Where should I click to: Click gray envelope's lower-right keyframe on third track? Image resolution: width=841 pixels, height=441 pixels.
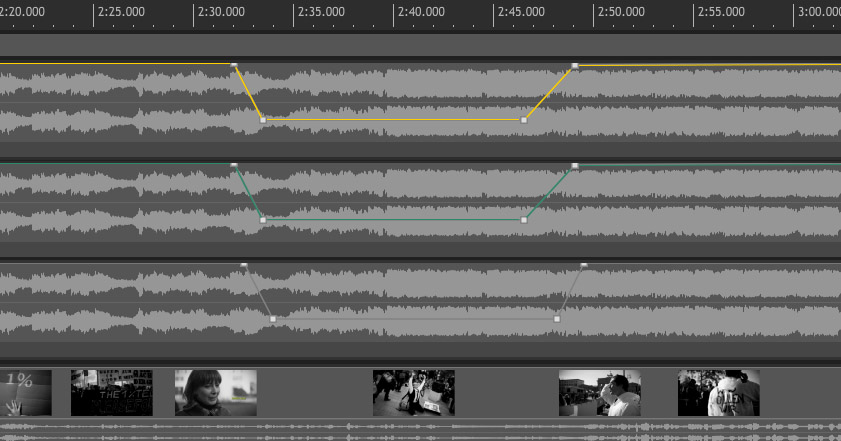point(557,319)
